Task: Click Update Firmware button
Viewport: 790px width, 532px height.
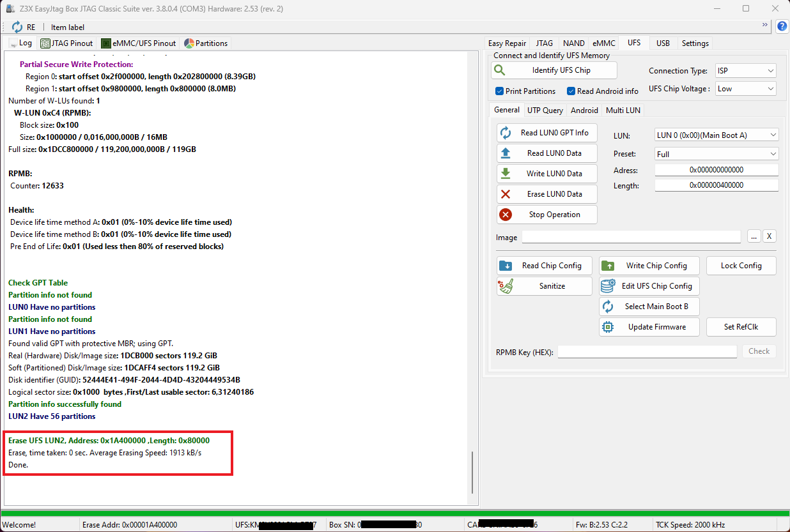Action: tap(649, 327)
